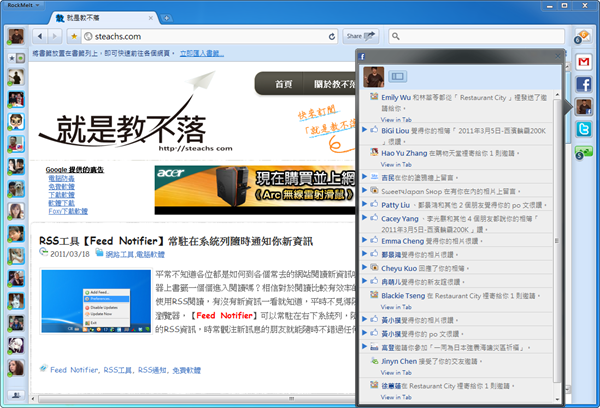
Task: Expand the Patty Liu notification
Action: tap(365, 204)
